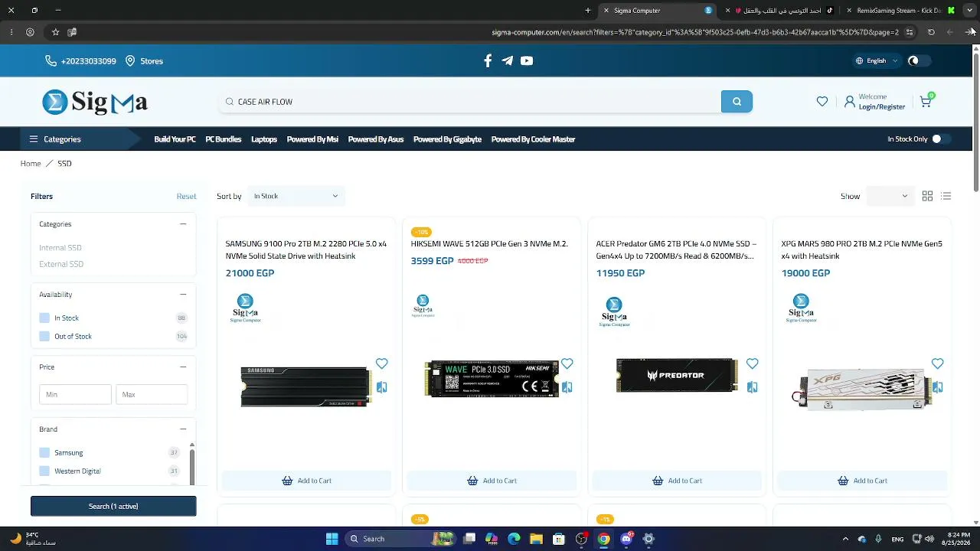Screen dimensions: 980x551
Task: Open the Powered By Asus menu item
Action: (376, 139)
